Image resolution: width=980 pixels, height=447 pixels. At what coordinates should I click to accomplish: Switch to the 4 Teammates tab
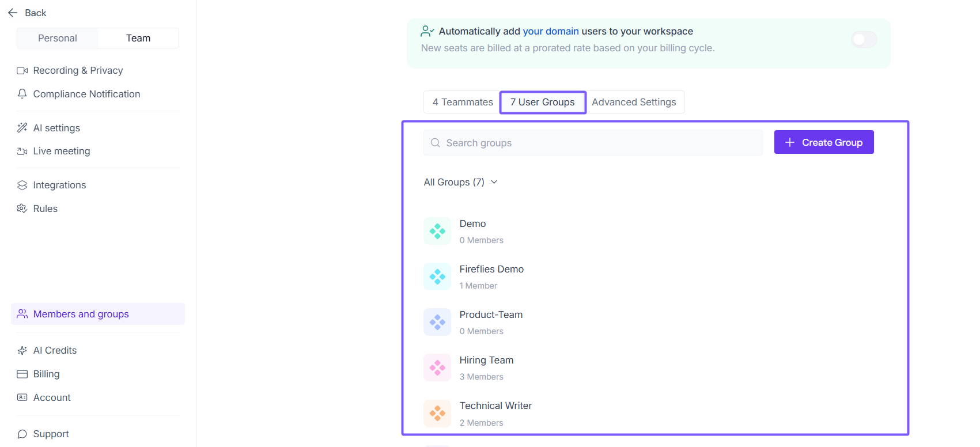point(463,102)
